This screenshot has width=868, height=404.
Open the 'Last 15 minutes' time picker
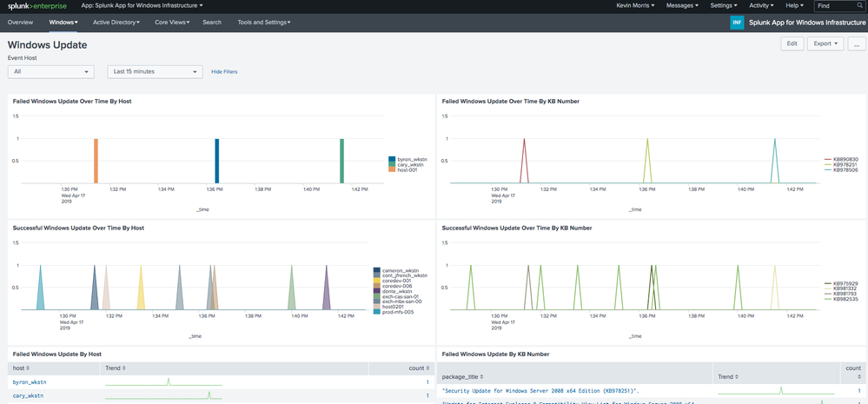click(x=155, y=71)
